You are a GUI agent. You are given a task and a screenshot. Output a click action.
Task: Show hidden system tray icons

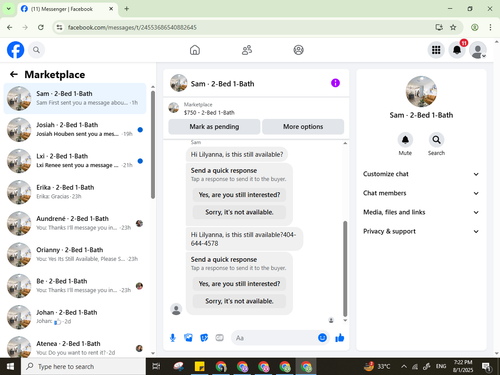coord(404,367)
